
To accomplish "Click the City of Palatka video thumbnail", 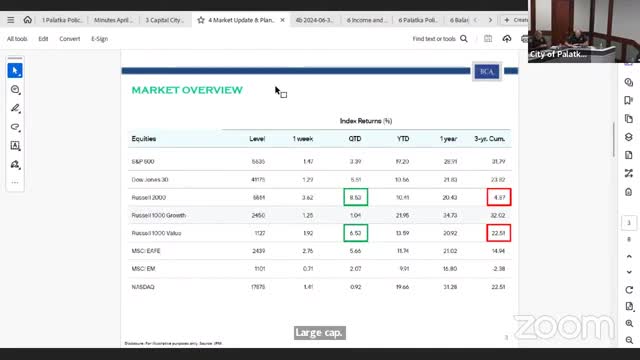I will click(584, 31).
